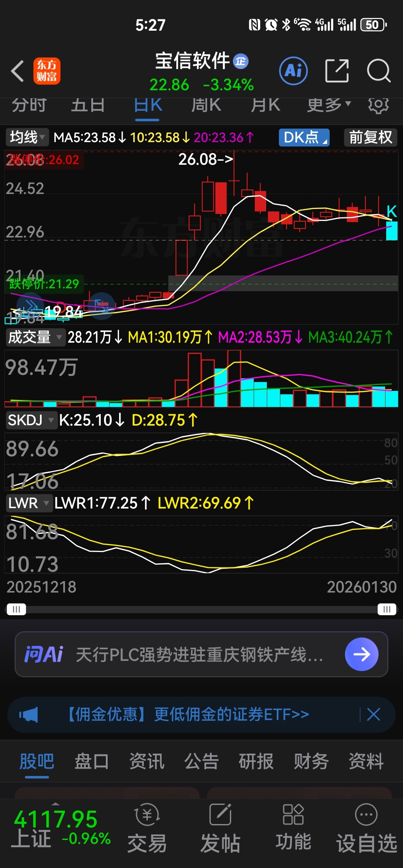Viewport: 403px width, 868px height.
Task: Tap the 上证 index 4117.95 ticker
Action: [x=60, y=829]
